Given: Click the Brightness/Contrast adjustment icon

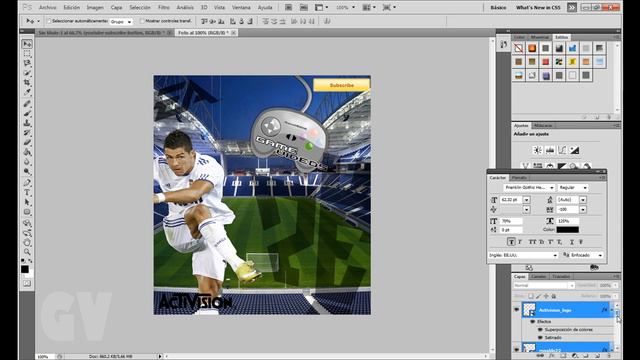Looking at the screenshot, I should click(x=538, y=150).
